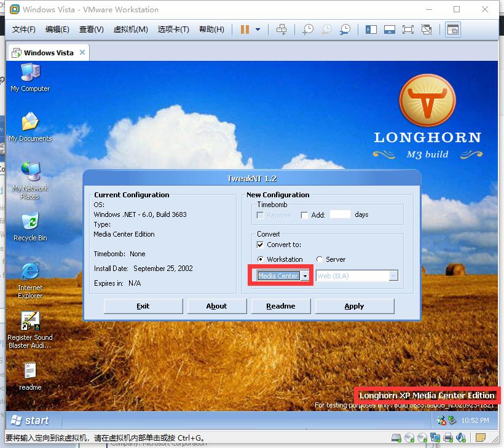Select the My Computer desktop icon
Screen dimensions: 504x448
click(30, 78)
